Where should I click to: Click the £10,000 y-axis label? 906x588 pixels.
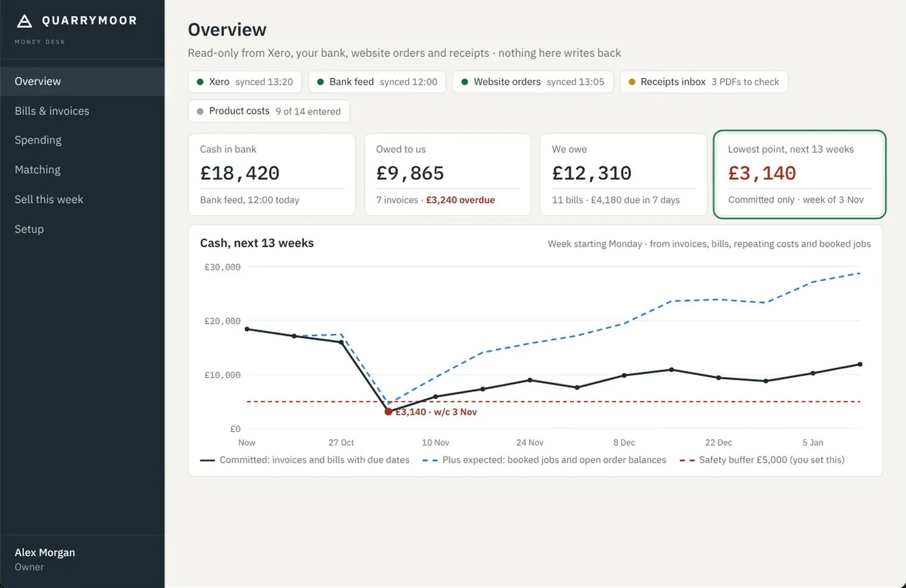coord(223,375)
